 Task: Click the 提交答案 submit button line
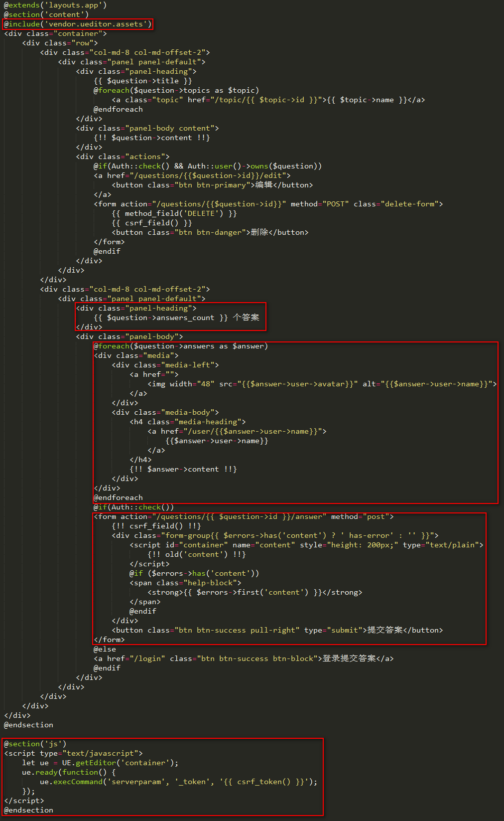tap(277, 630)
